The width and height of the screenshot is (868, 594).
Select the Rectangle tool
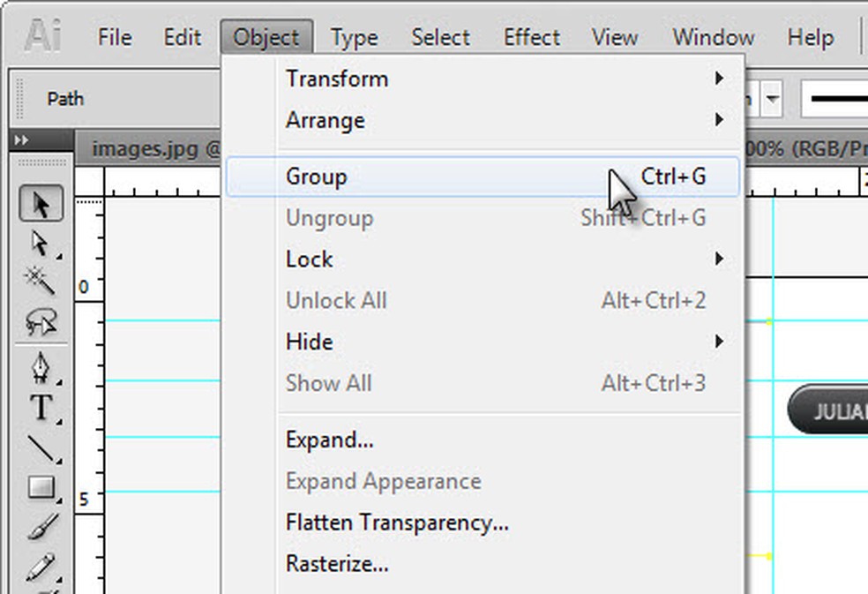coord(41,487)
